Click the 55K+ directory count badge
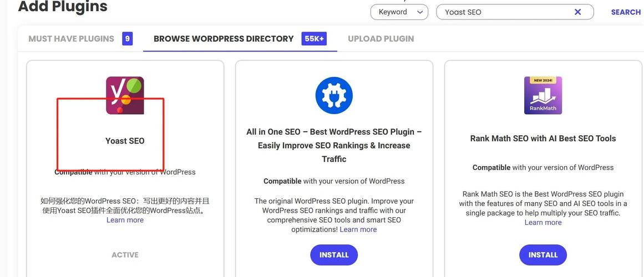This screenshot has width=644, height=277. coord(314,39)
